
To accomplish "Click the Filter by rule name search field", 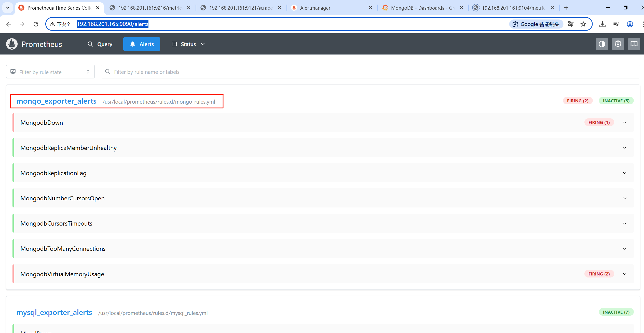I will click(370, 72).
